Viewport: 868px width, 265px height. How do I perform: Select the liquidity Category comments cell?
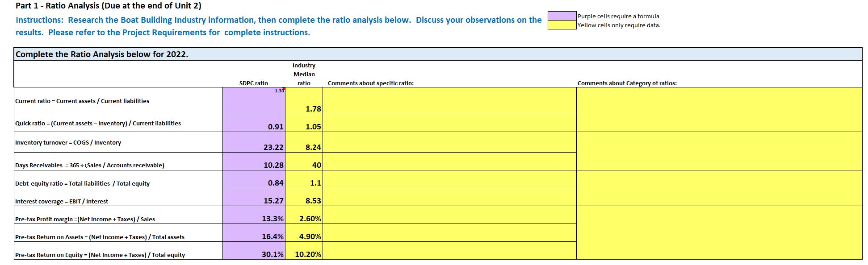coord(719,109)
